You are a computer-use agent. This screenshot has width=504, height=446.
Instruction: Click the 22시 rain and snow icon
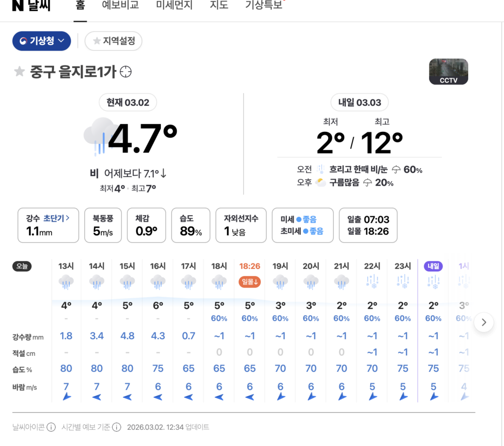(x=372, y=282)
